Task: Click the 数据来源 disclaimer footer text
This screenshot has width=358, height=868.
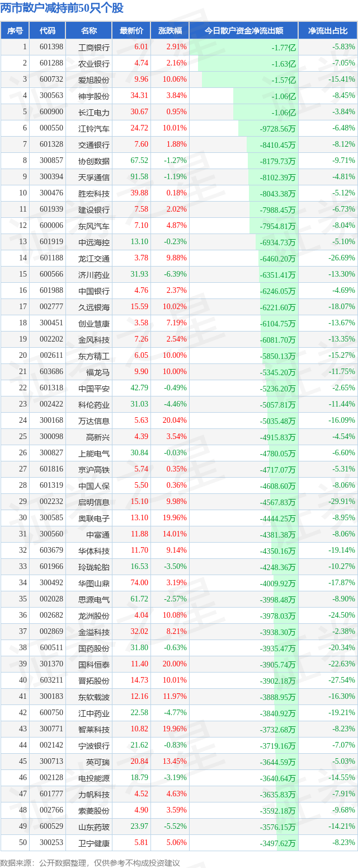Action: [90, 862]
